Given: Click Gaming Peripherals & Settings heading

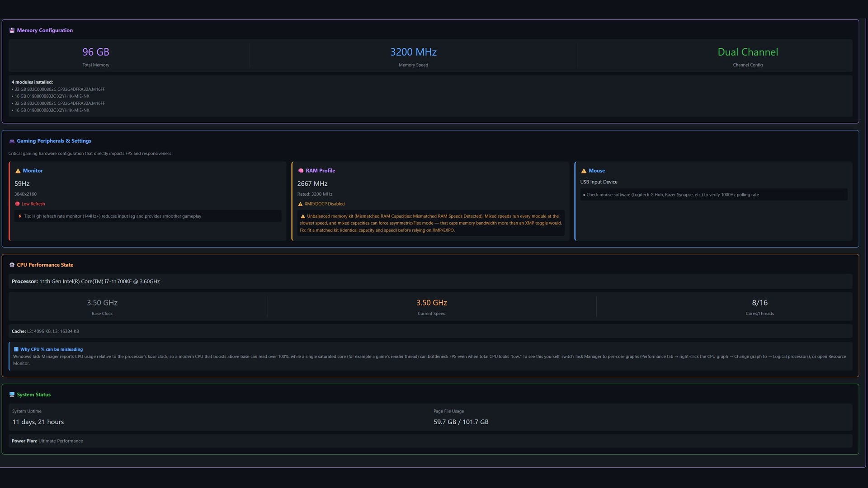Looking at the screenshot, I should pos(54,141).
